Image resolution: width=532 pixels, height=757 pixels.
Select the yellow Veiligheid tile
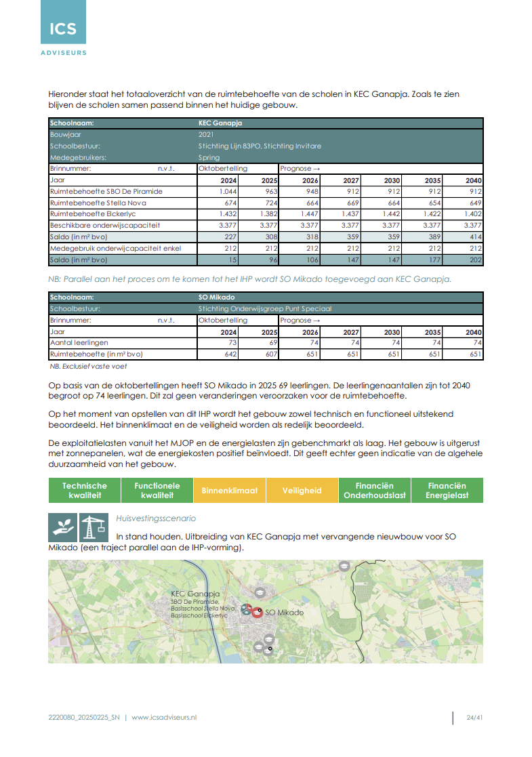302,491
